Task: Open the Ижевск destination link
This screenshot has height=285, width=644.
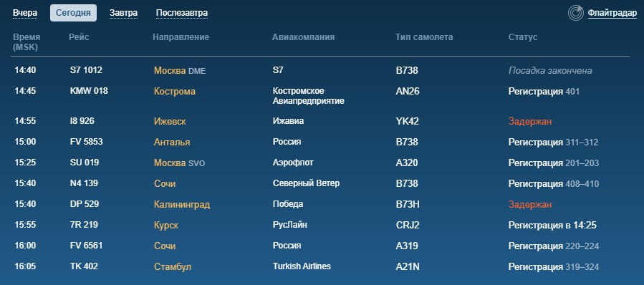Action: 170,122
